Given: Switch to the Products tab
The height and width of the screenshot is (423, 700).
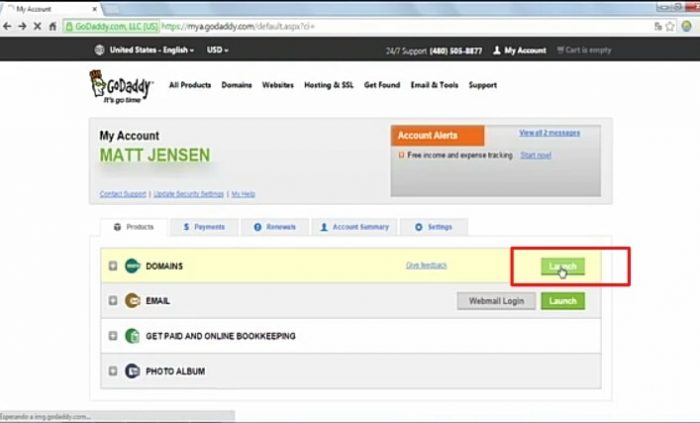Looking at the screenshot, I should pyautogui.click(x=134, y=227).
